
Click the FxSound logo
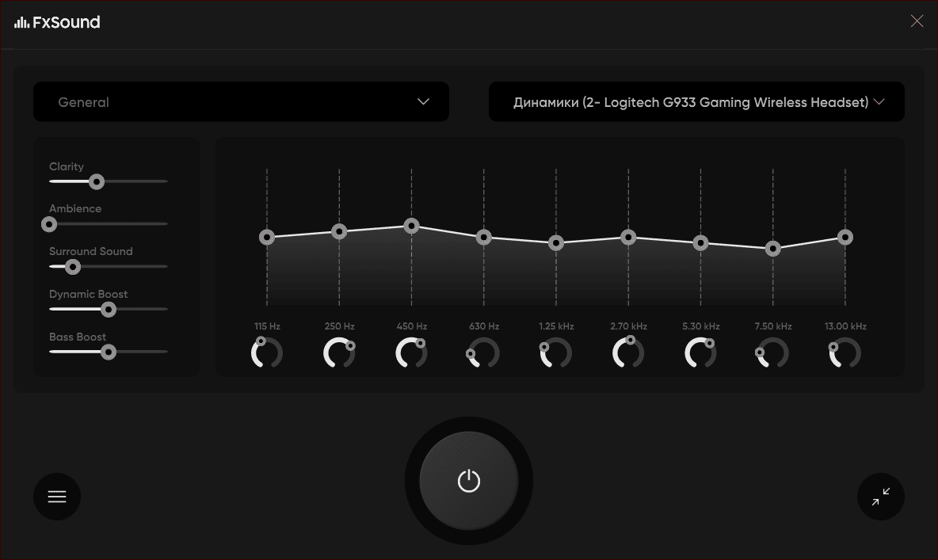57,22
